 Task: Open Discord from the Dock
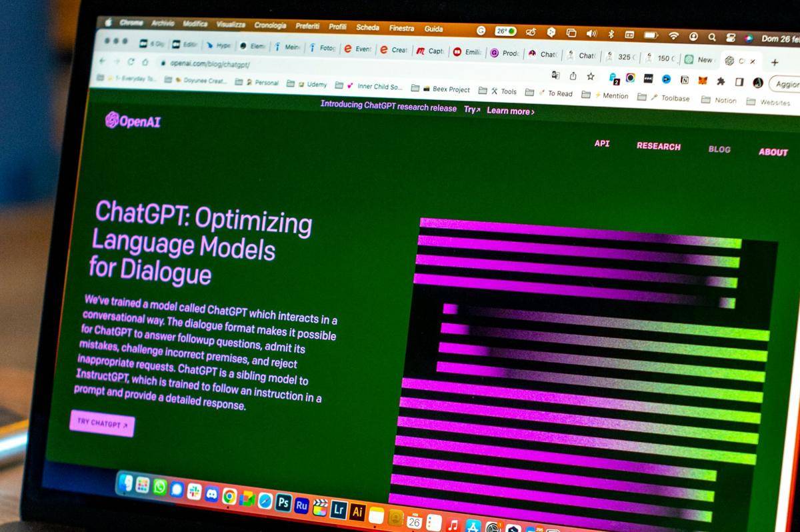pos(212,493)
